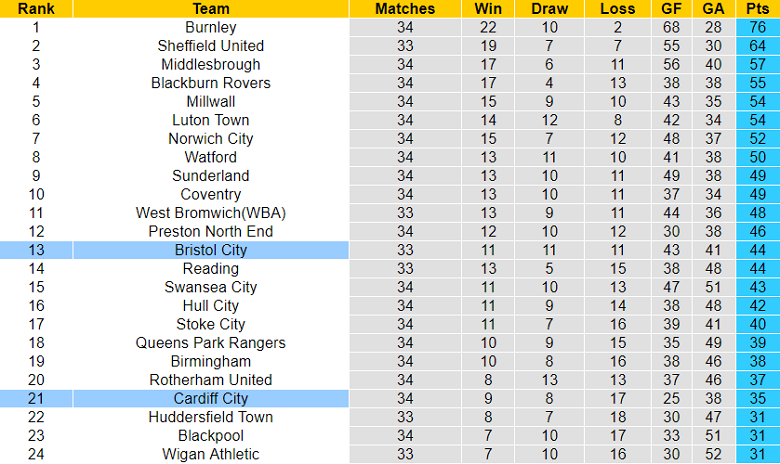Click the Matches column header
Image resolution: width=780 pixels, height=464 pixels.
(405, 9)
